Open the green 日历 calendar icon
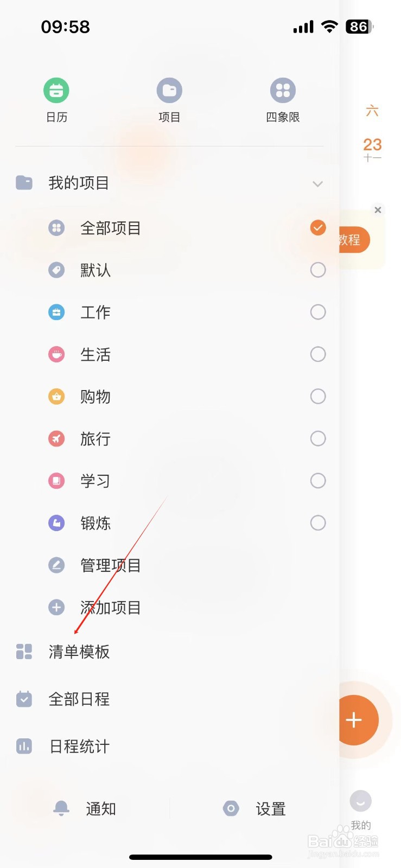The height and width of the screenshot is (868, 401). point(56,90)
